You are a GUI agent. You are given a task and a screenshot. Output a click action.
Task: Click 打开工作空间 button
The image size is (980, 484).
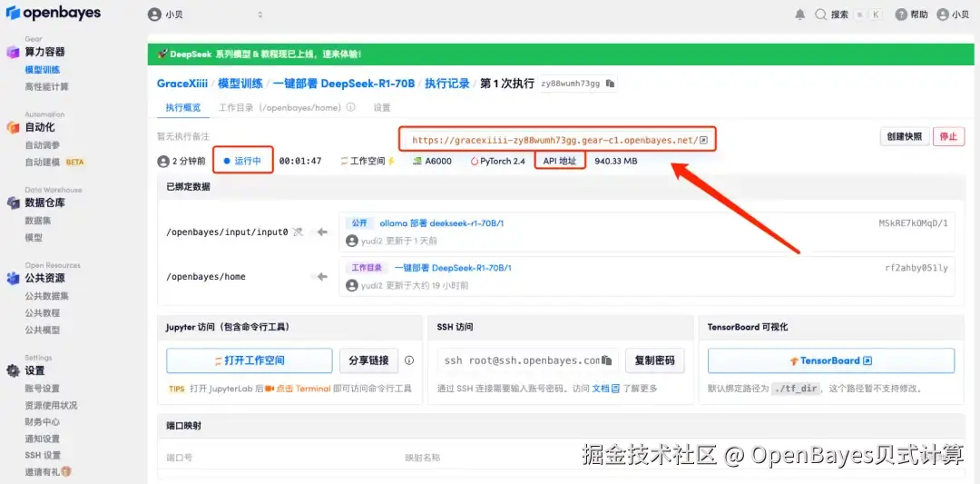click(250, 361)
